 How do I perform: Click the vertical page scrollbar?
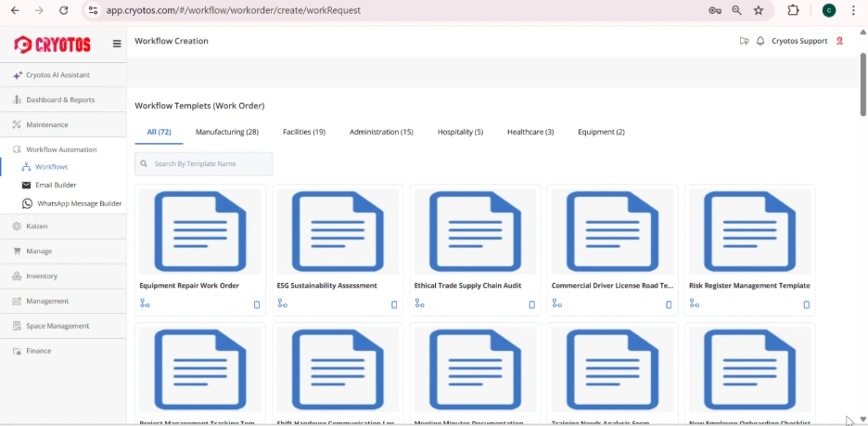click(863, 84)
